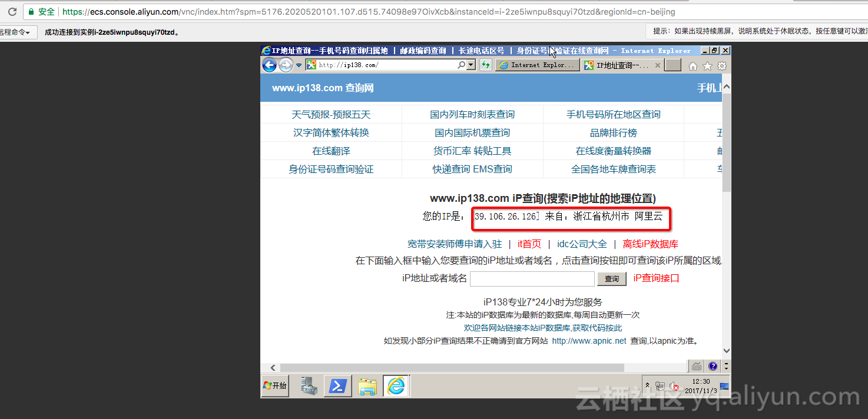
Task: Click the search magnifier in IE address bar
Action: tap(462, 65)
